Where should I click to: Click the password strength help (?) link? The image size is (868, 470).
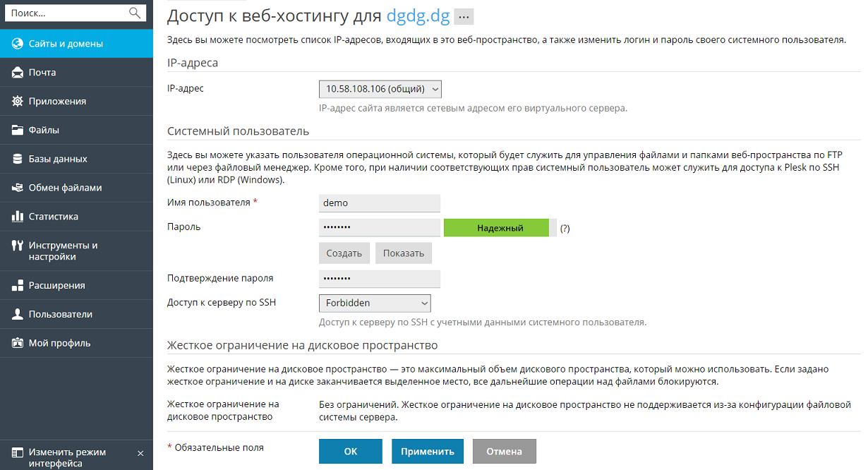coord(565,229)
